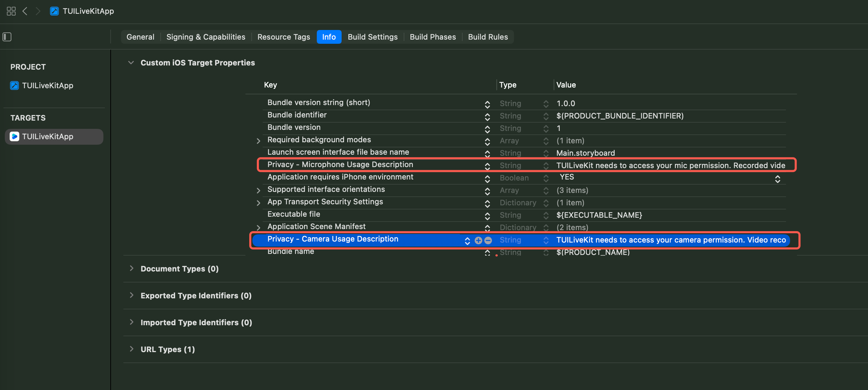Click the TUILiveKitApp project icon in the breadcrumb
The width and height of the screenshot is (868, 390).
(54, 11)
